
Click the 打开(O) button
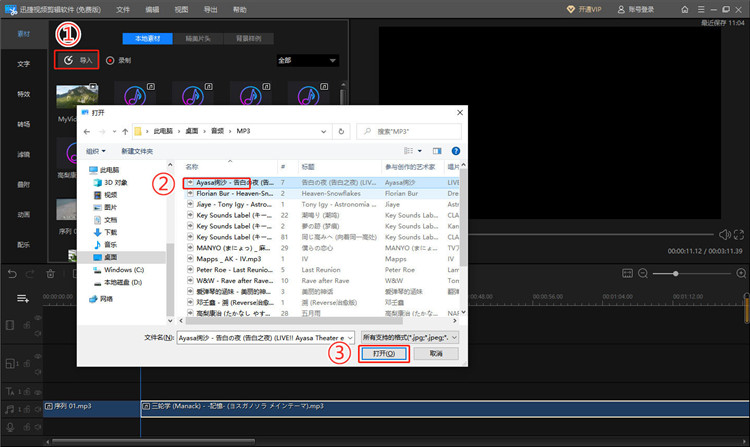(384, 353)
